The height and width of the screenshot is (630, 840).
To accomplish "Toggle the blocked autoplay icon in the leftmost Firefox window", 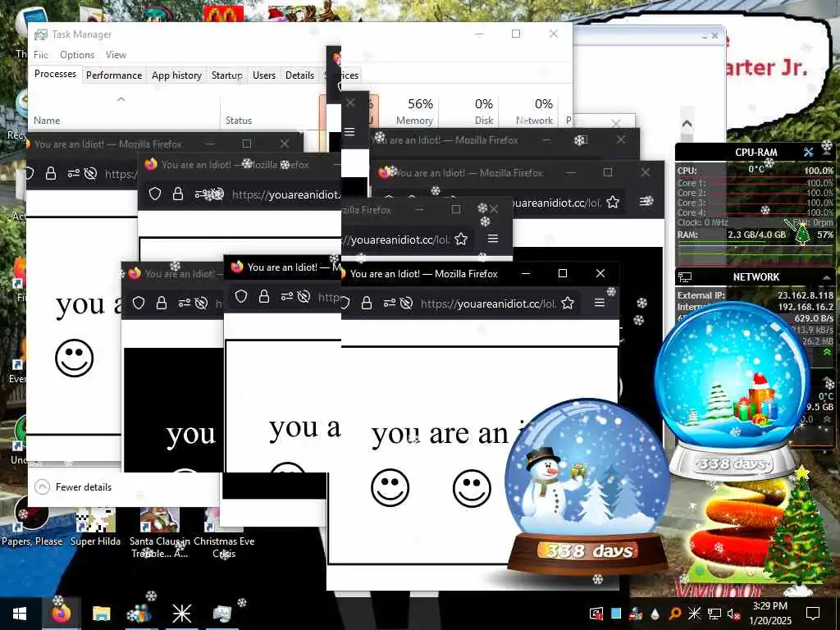I will coord(90,173).
